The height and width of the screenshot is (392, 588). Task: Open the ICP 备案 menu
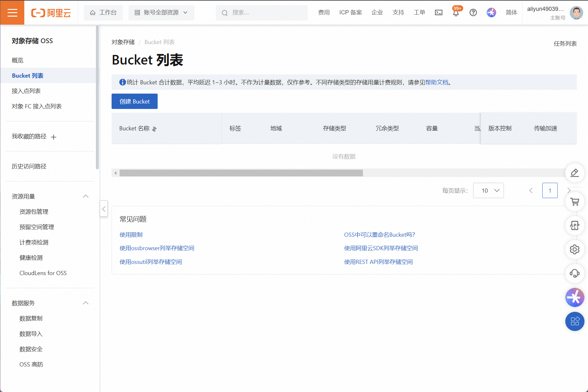tap(351, 12)
